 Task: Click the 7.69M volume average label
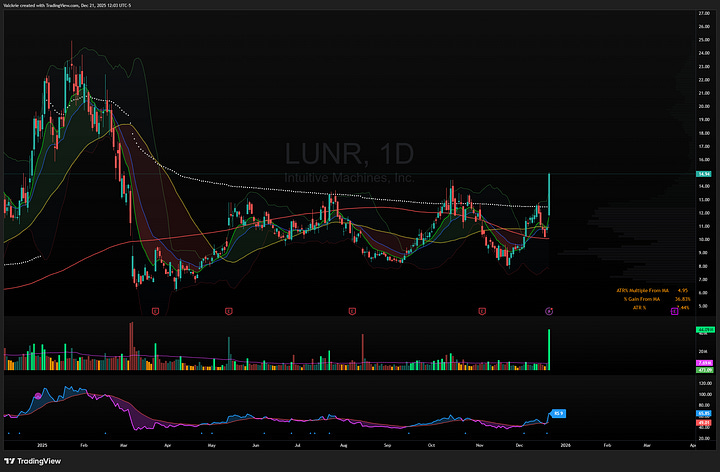click(705, 363)
